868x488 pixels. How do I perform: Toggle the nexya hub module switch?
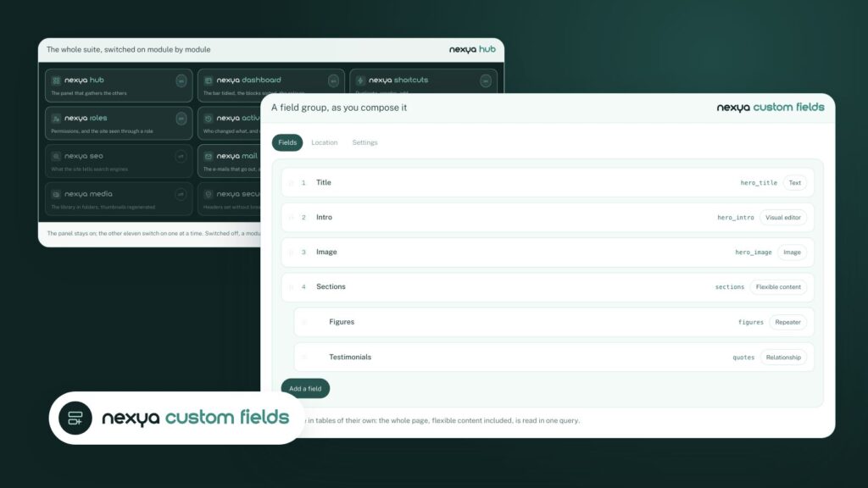[x=181, y=80]
